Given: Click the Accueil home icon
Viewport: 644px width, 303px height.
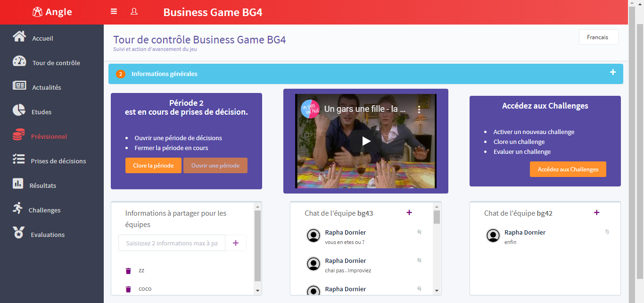Looking at the screenshot, I should [x=19, y=37].
